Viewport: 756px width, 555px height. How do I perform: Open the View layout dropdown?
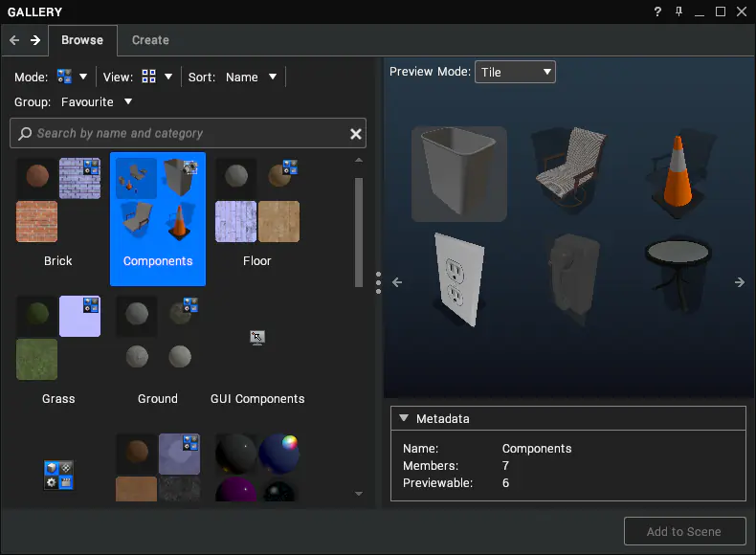coord(157,77)
